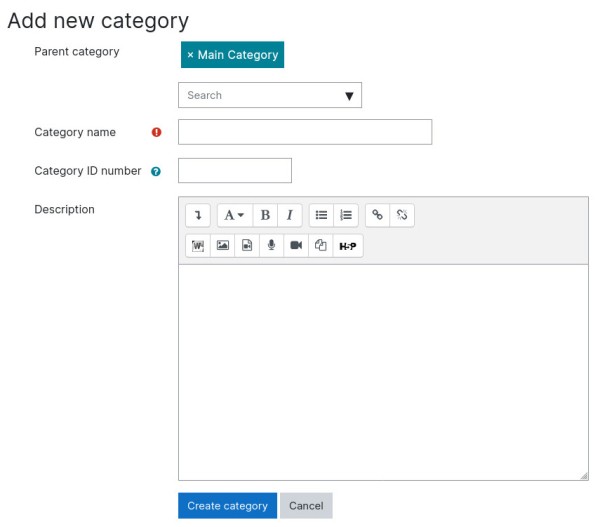Click the Word import icon

(198, 245)
